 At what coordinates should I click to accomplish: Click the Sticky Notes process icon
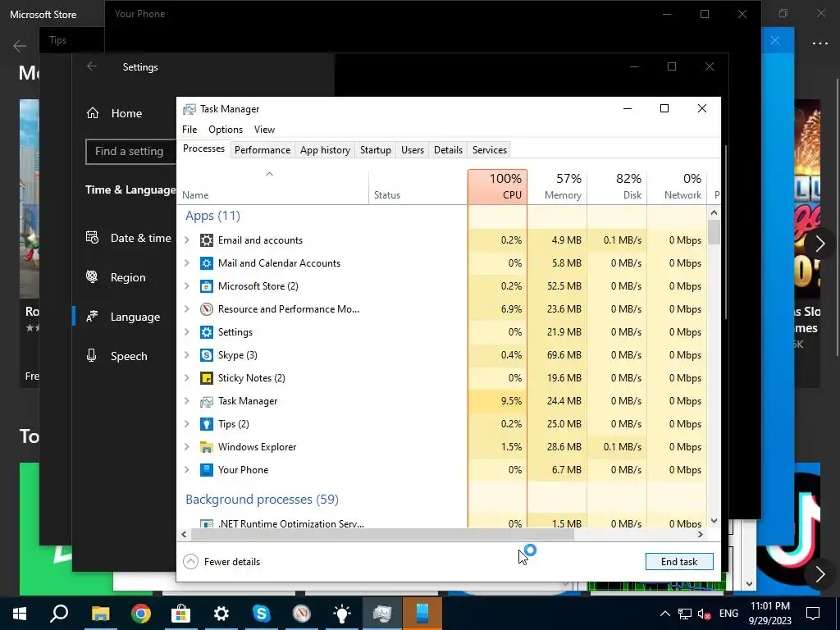pyautogui.click(x=206, y=378)
